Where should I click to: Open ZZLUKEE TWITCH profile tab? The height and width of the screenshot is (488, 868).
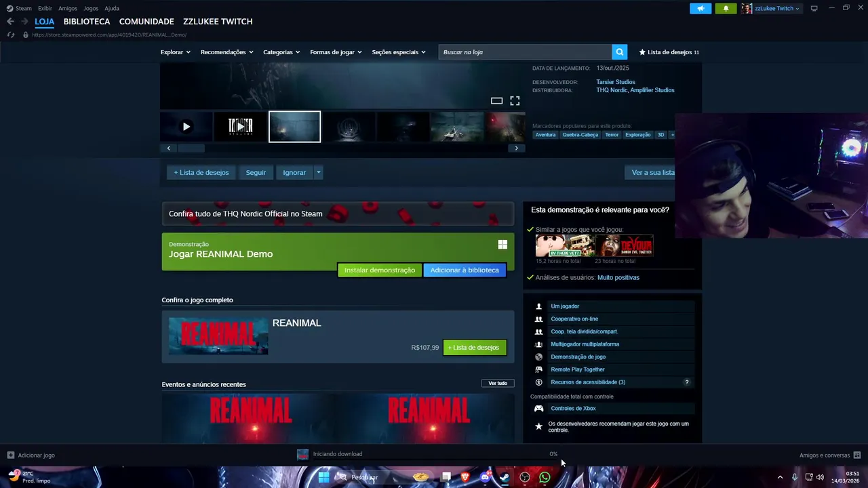218,22
